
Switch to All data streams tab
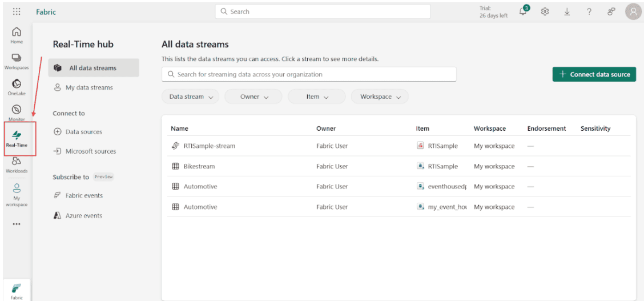point(92,68)
